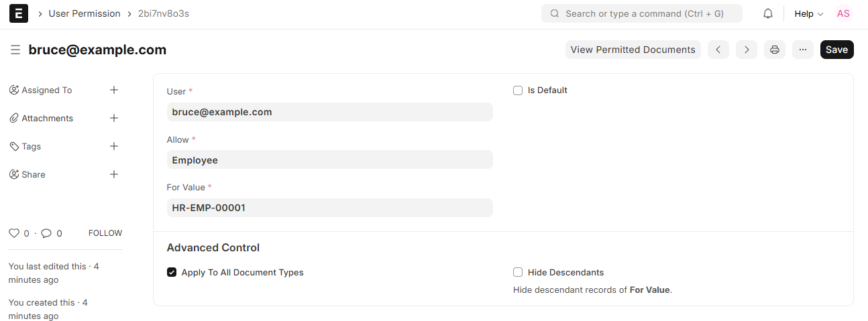
Task: Go to next document arrow
Action: (x=746, y=50)
